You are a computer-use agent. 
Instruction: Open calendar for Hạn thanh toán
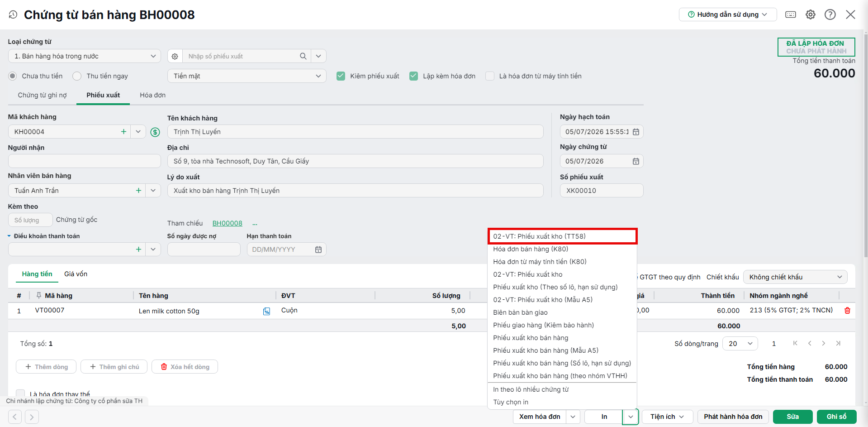pyautogui.click(x=318, y=249)
